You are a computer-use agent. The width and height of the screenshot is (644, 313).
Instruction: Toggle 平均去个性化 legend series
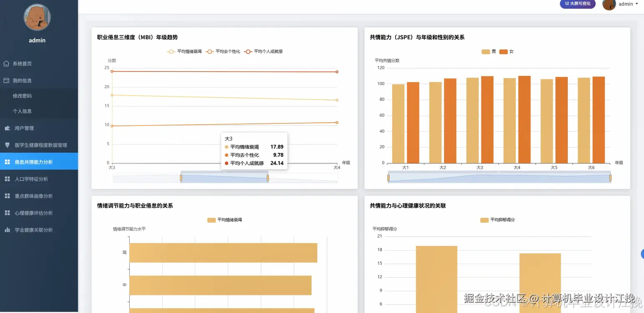pyautogui.click(x=223, y=52)
